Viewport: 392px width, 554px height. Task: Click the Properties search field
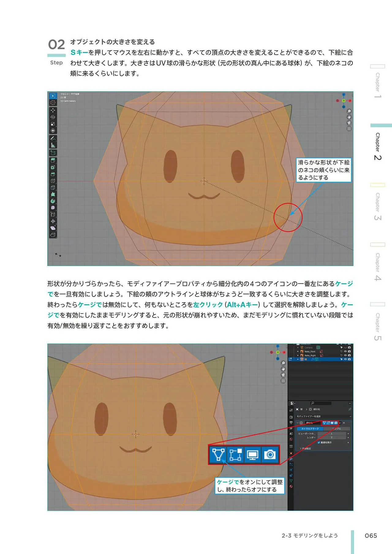(x=321, y=403)
